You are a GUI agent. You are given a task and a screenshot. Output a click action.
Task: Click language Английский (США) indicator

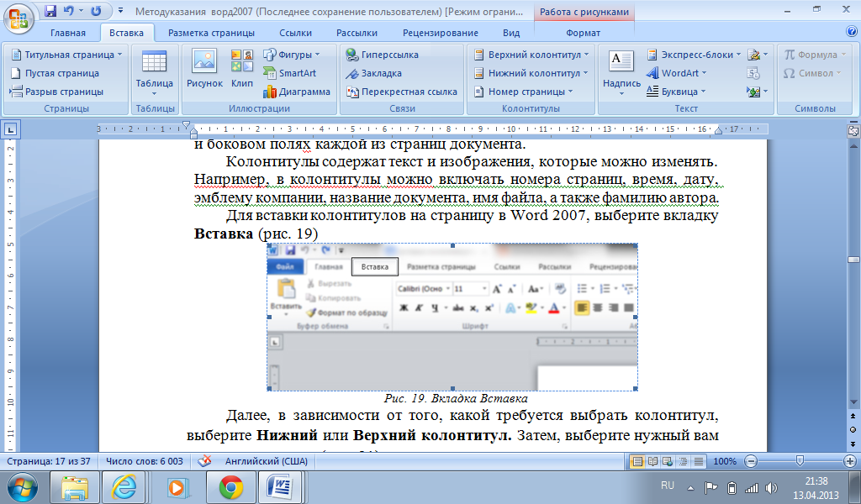[267, 461]
